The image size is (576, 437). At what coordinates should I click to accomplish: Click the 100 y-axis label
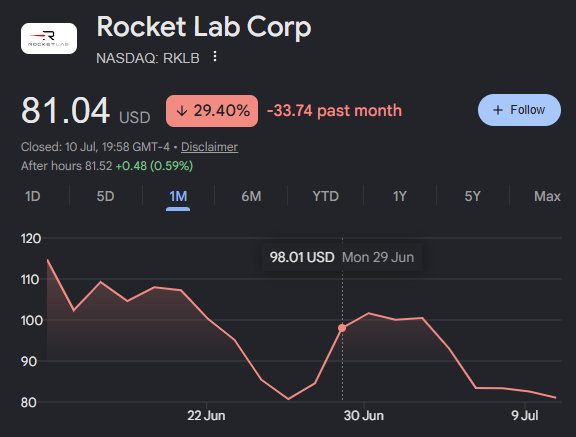(32, 321)
